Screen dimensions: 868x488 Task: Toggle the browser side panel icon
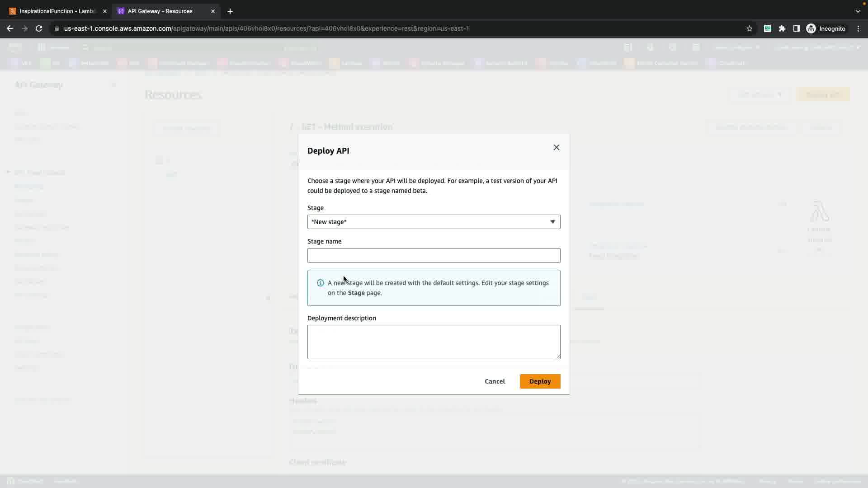coord(797,28)
